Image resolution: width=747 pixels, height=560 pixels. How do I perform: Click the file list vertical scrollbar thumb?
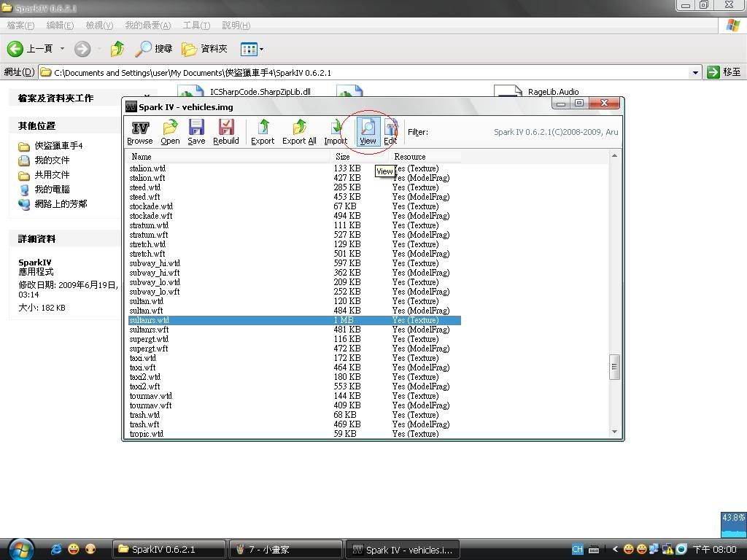click(614, 367)
